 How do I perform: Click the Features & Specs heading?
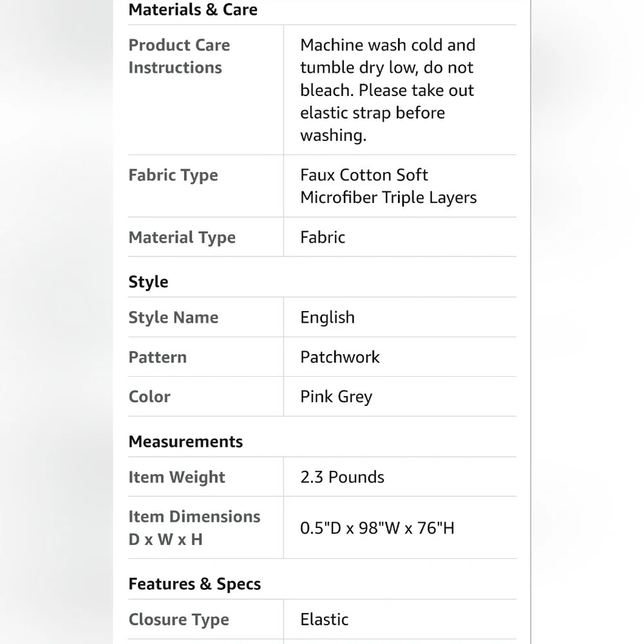pyautogui.click(x=194, y=584)
